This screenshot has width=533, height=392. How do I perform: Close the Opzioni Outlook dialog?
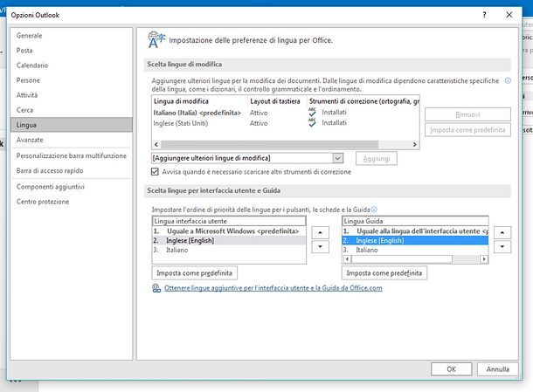pyautogui.click(x=509, y=15)
